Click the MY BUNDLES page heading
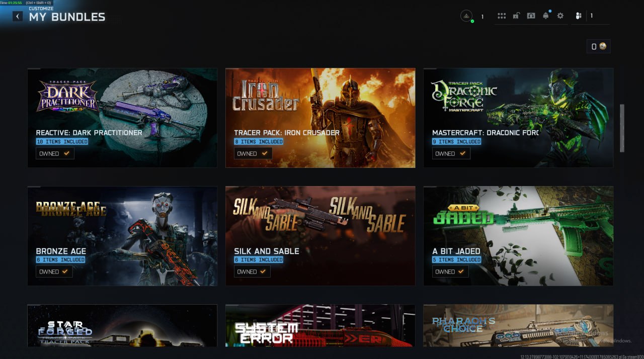644x359 pixels. coord(67,17)
